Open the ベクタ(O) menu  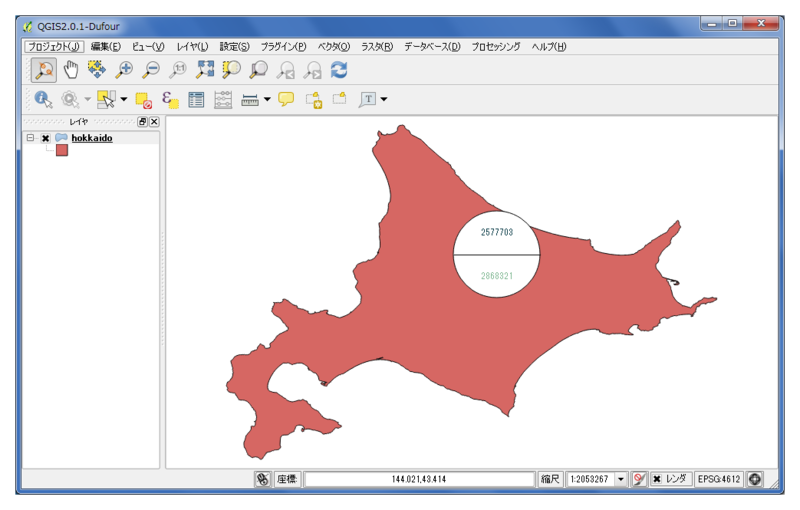(x=334, y=46)
